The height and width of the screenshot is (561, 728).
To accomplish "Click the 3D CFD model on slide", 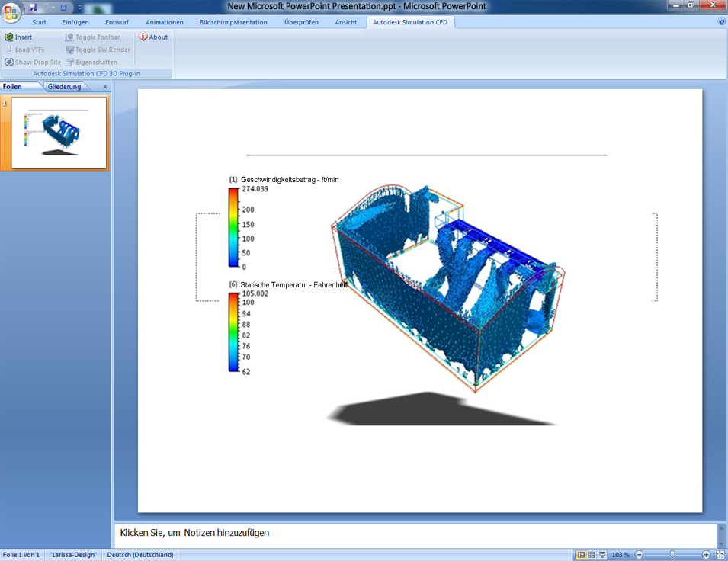I will point(447,288).
